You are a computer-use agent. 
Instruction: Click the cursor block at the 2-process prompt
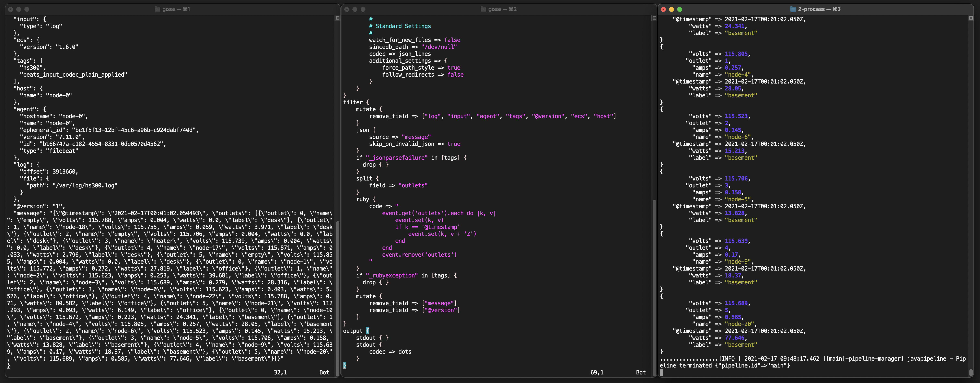click(661, 372)
